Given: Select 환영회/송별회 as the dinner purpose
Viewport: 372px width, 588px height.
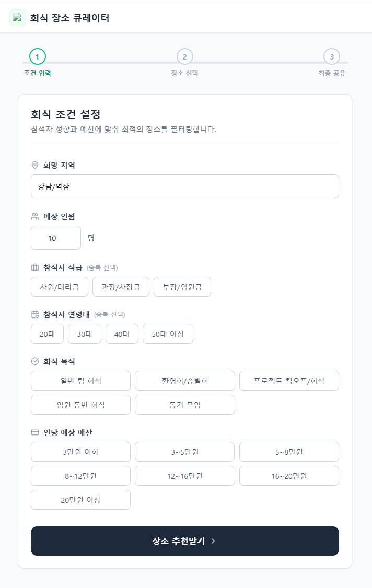Looking at the screenshot, I should pyautogui.click(x=185, y=381).
